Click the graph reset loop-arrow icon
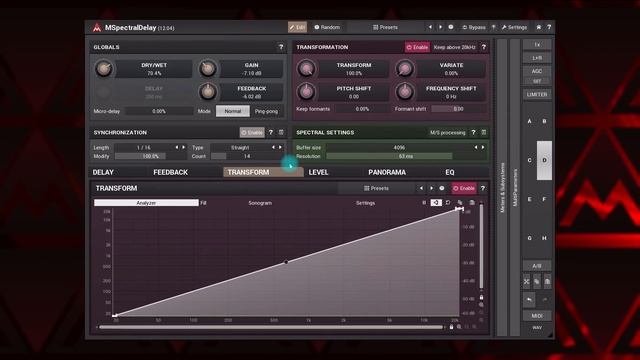 [x=448, y=203]
